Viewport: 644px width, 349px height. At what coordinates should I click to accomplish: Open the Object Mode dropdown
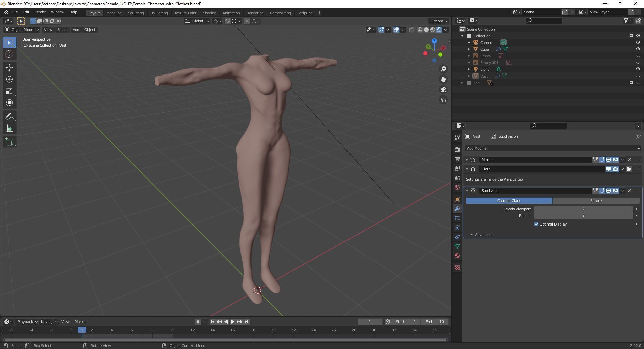pyautogui.click(x=22, y=30)
